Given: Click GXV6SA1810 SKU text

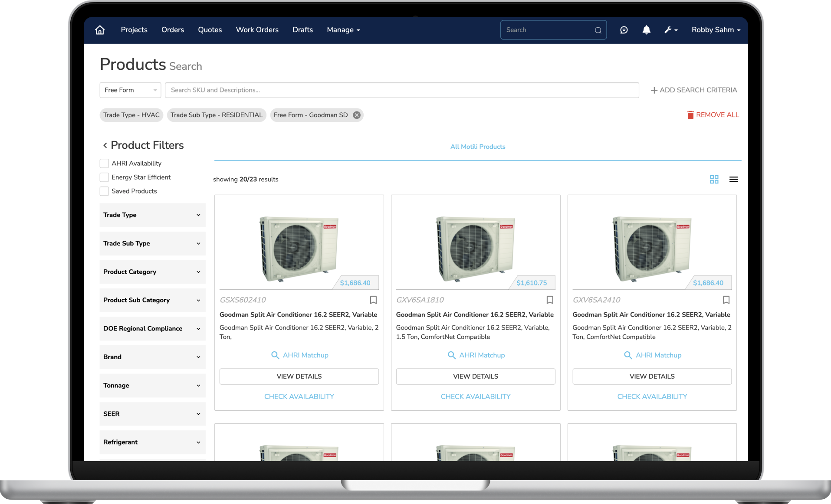Looking at the screenshot, I should pyautogui.click(x=420, y=300).
